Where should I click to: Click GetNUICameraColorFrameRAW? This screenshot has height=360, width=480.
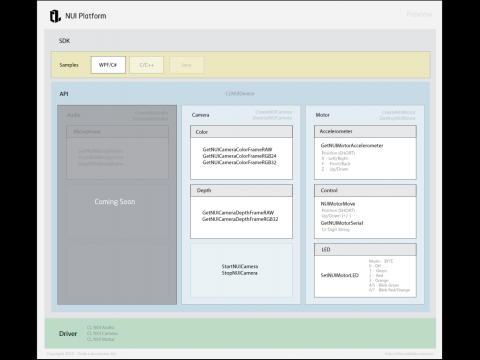point(237,150)
